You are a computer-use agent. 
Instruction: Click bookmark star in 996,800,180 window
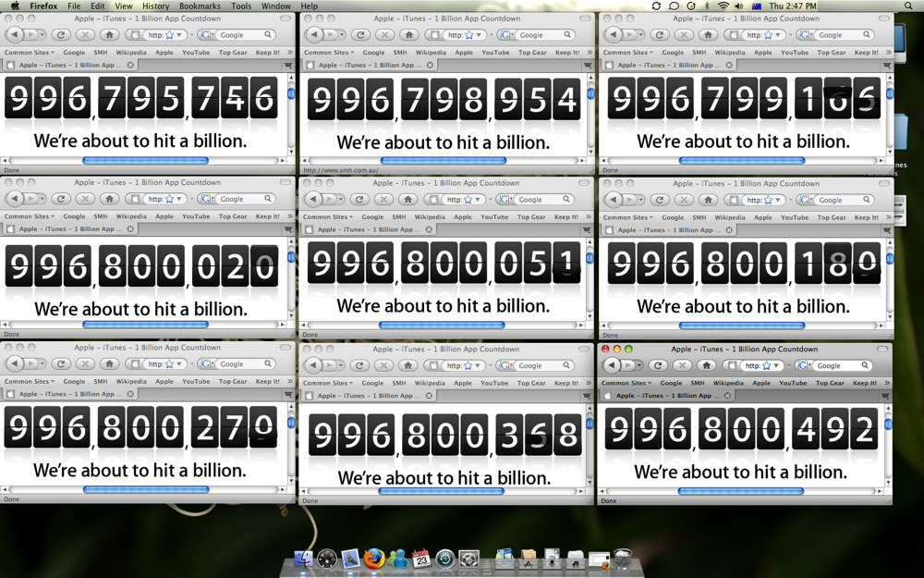click(769, 200)
